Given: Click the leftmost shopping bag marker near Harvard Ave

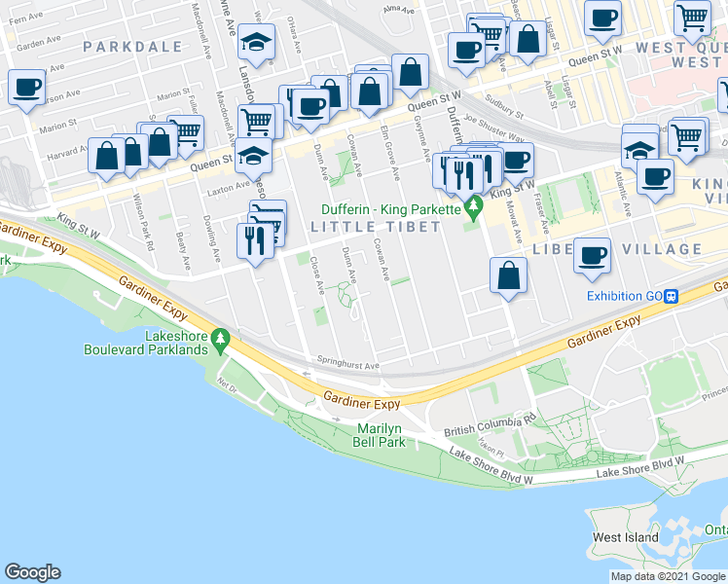Looking at the screenshot, I should [x=107, y=160].
